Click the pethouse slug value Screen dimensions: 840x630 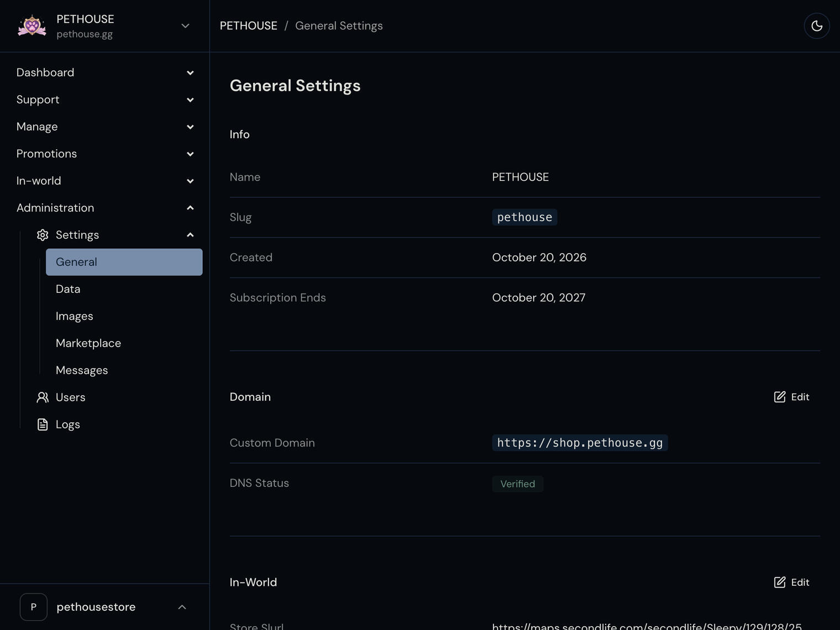524,217
